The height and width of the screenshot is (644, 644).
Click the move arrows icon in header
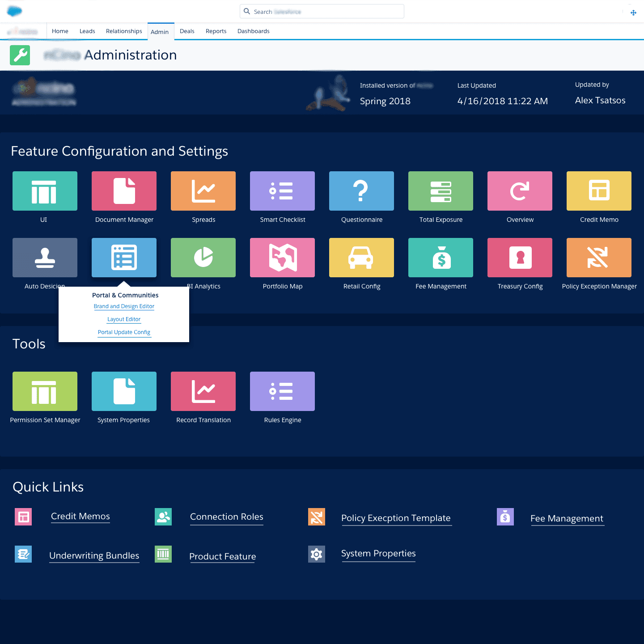tap(633, 13)
